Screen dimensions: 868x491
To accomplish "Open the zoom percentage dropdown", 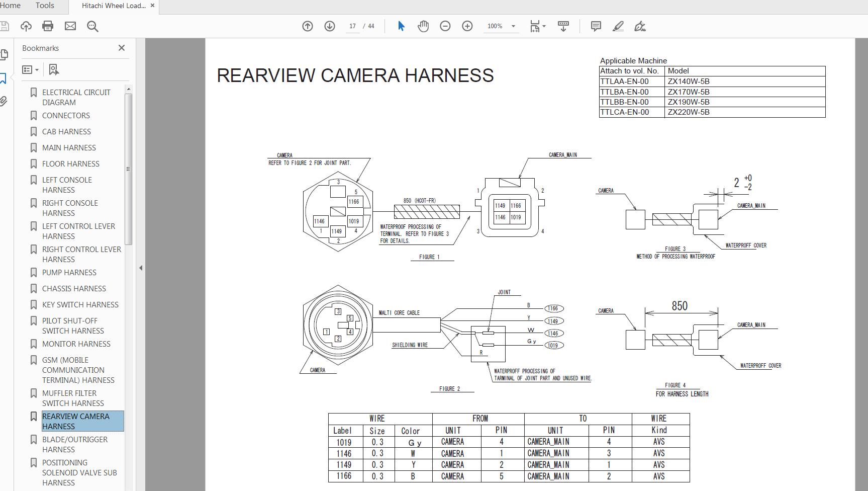I will (513, 26).
